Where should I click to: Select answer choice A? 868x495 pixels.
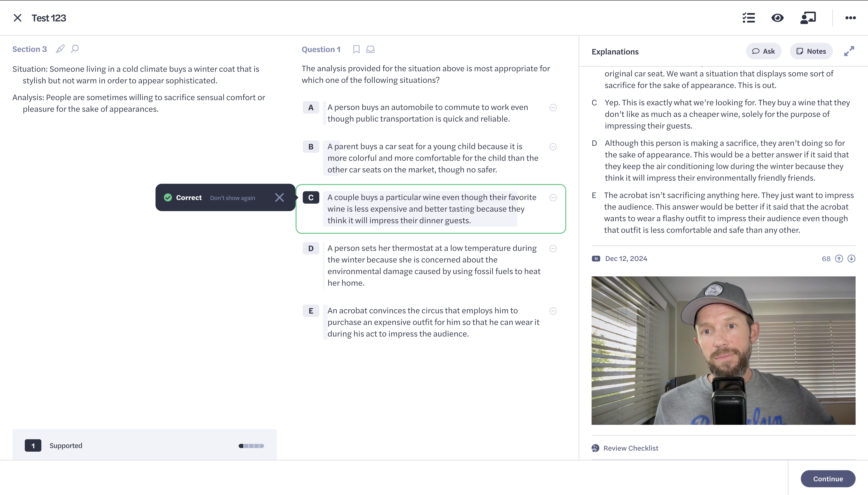[x=311, y=108]
